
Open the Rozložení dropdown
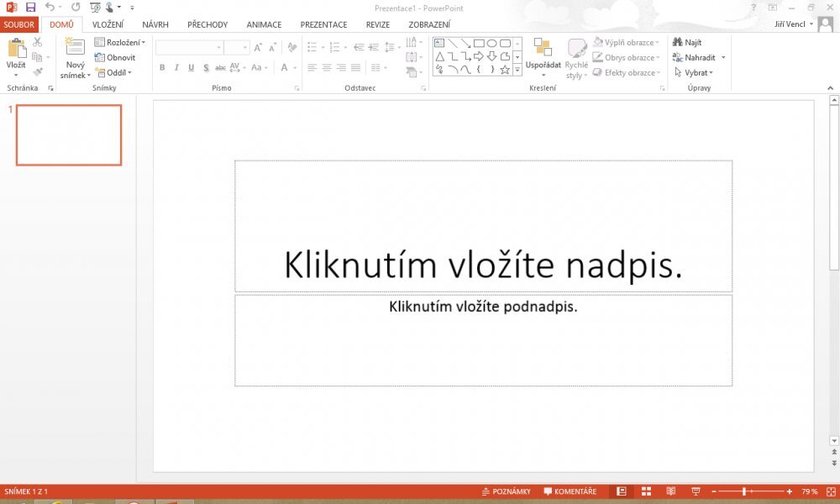[x=121, y=42]
